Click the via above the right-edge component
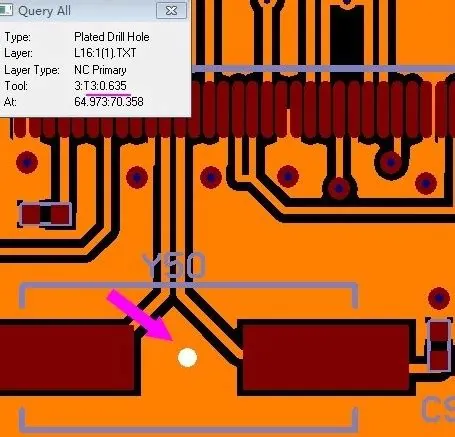This screenshot has width=455, height=437. tap(439, 298)
